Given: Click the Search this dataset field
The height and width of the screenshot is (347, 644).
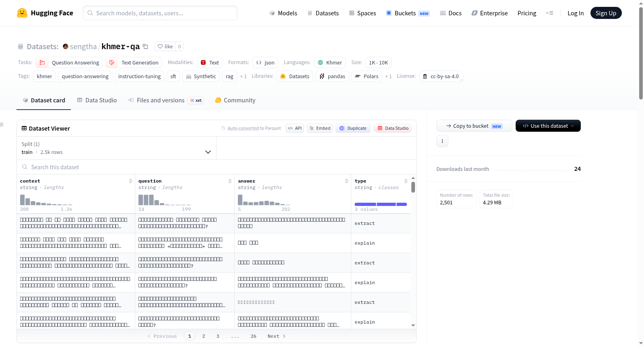Looking at the screenshot, I should coord(217,167).
